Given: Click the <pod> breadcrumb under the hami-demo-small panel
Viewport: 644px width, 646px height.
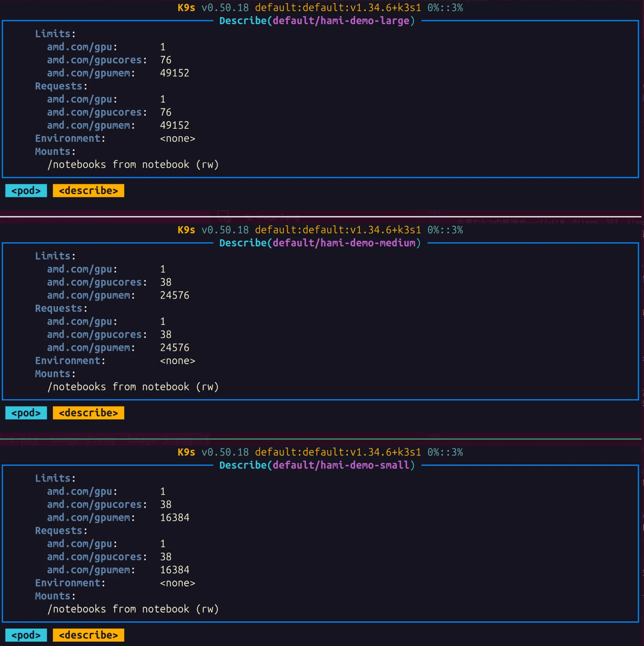Looking at the screenshot, I should tap(26, 635).
